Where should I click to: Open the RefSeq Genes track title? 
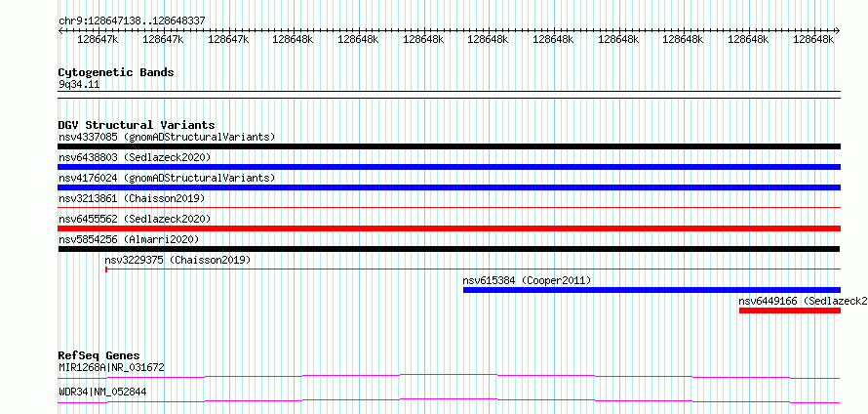(99, 355)
